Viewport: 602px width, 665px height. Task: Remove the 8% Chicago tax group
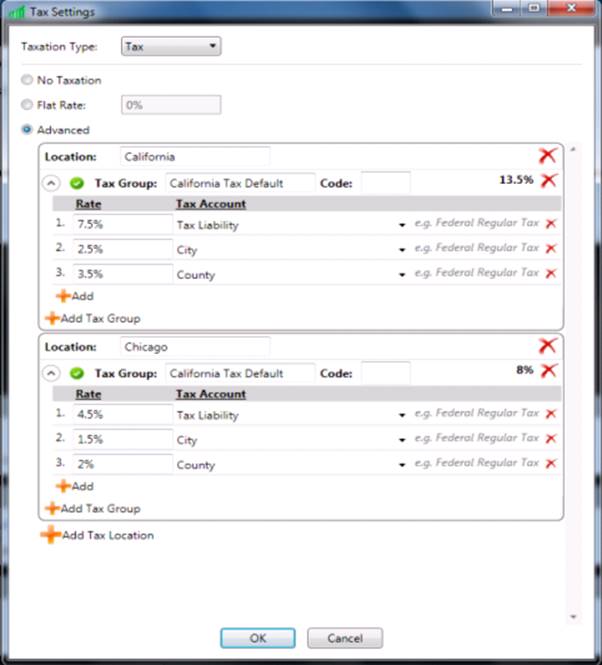[549, 370]
